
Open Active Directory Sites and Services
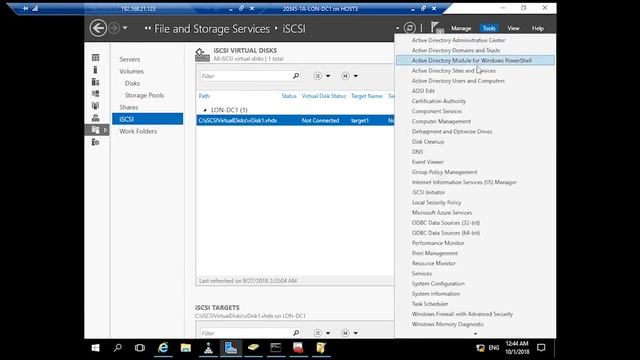pyautogui.click(x=453, y=71)
